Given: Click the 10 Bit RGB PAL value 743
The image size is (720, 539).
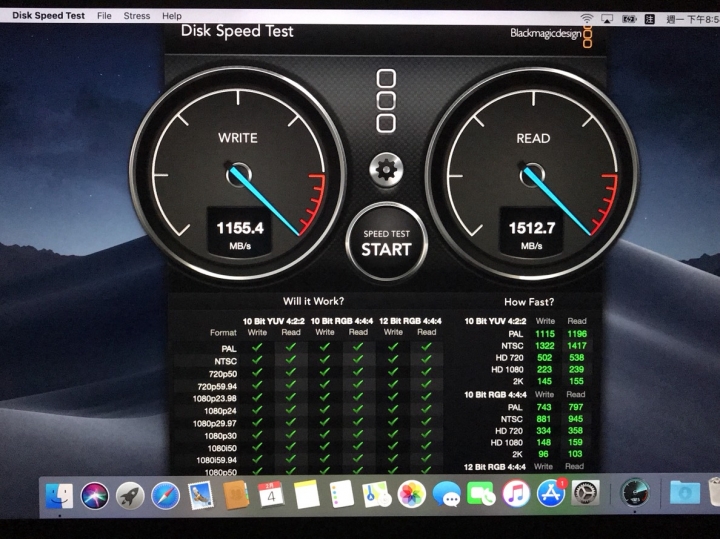Looking at the screenshot, I should [544, 407].
